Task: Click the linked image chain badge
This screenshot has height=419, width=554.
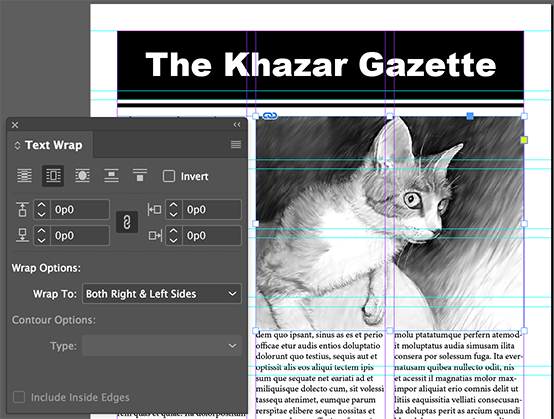Action: (x=270, y=116)
